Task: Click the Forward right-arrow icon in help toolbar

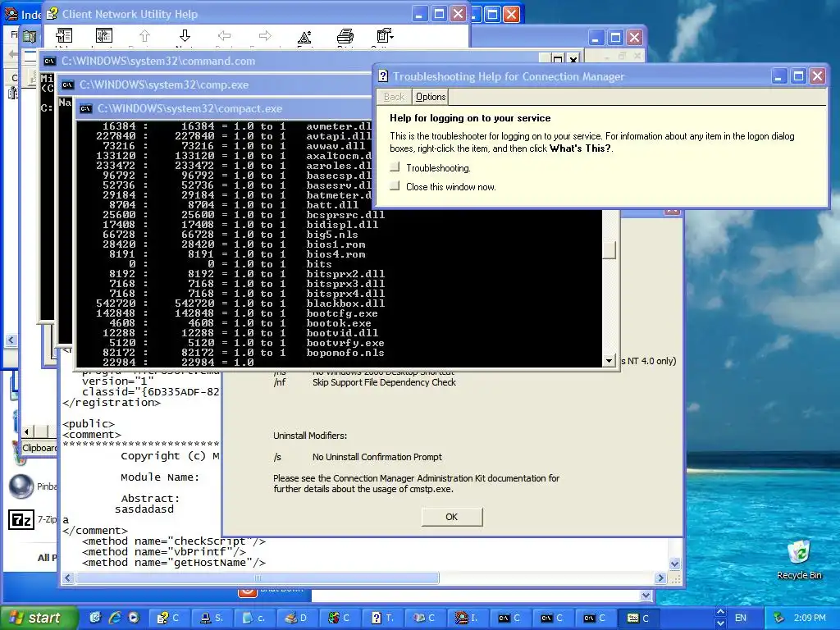Action: point(265,36)
